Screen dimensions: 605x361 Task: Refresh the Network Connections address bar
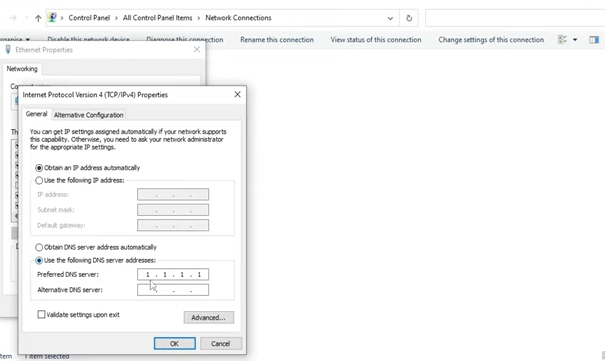point(409,18)
